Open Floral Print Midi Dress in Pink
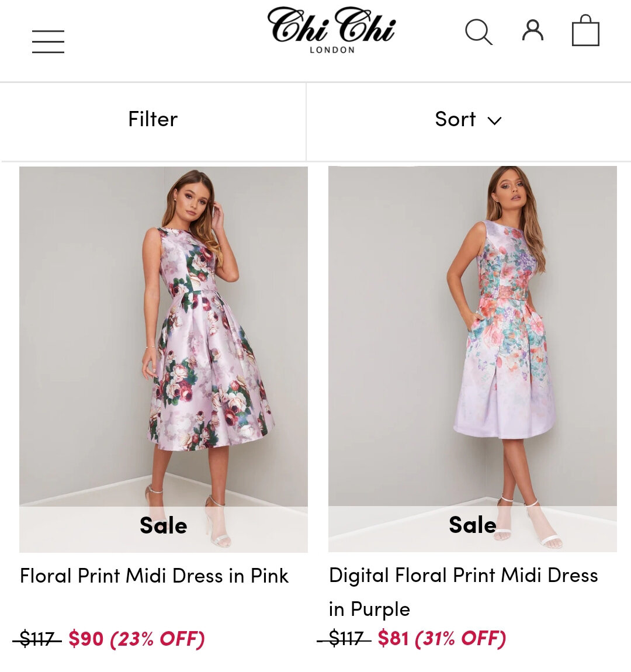 pyautogui.click(x=154, y=576)
